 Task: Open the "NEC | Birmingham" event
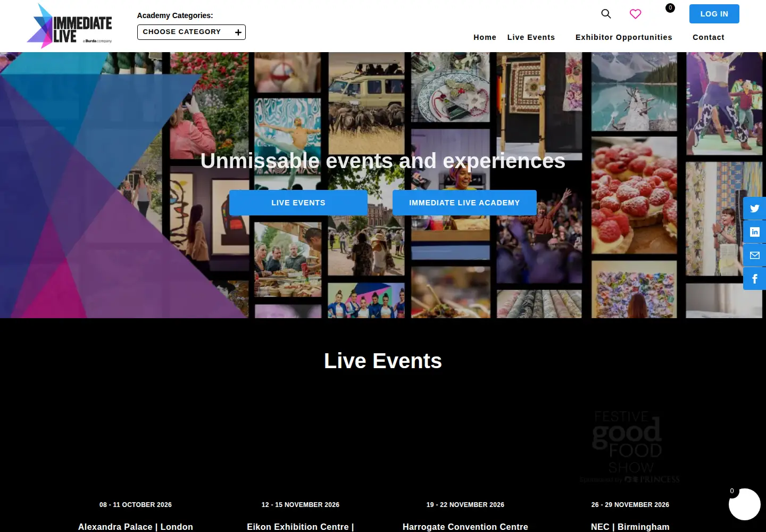630,527
